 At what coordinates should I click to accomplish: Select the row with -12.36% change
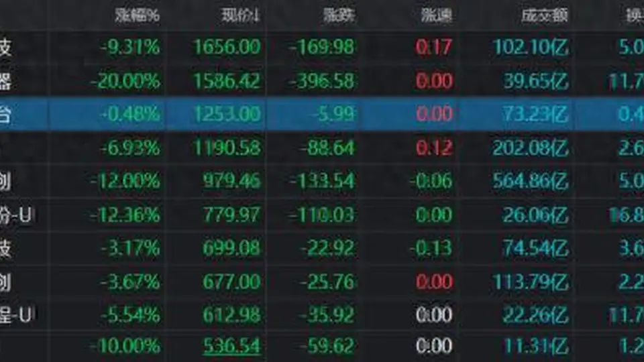(322, 215)
